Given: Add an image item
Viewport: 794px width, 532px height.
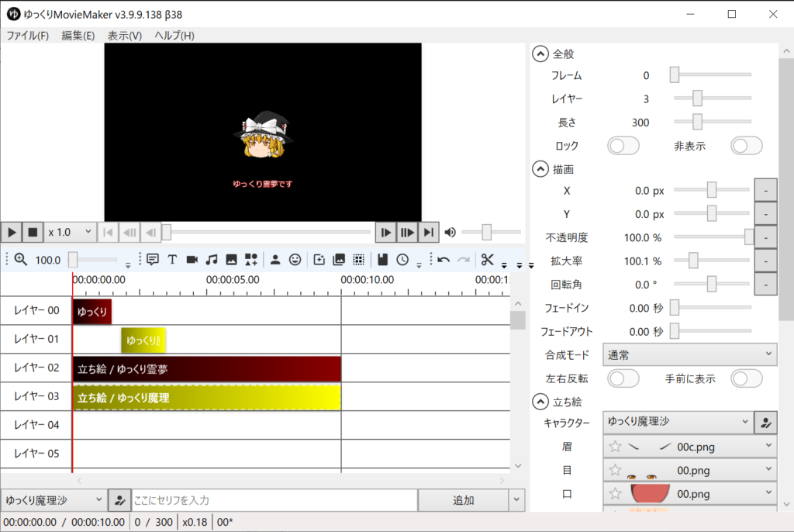Looking at the screenshot, I should point(231,260).
